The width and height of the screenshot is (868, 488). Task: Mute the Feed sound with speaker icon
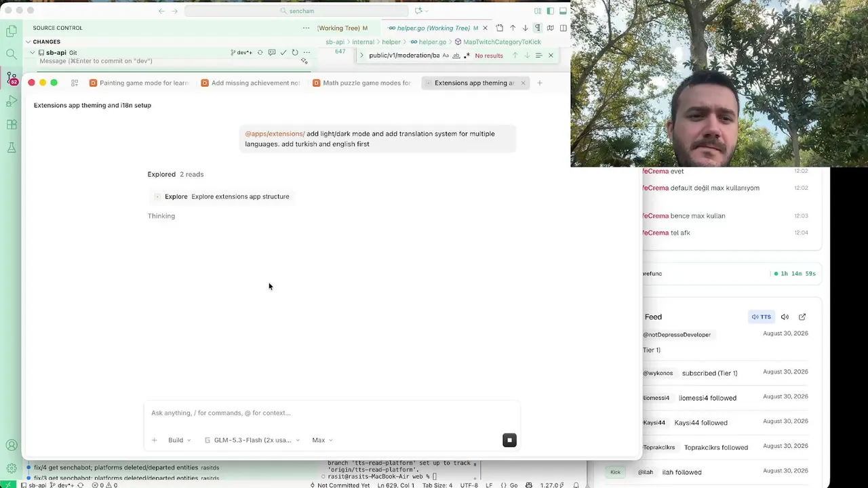point(785,317)
